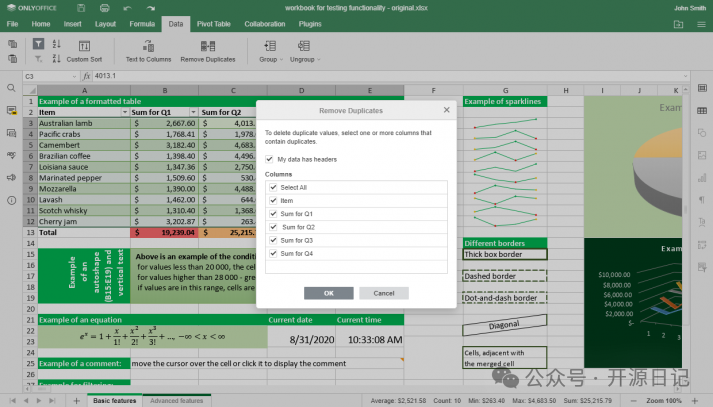
Task: Click Cancel in Remove Duplicates dialog
Action: point(384,293)
